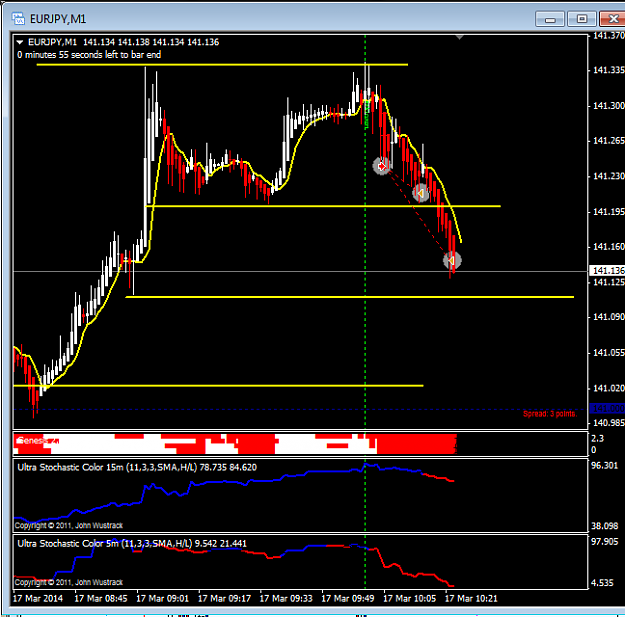
Task: Click the 38.098 stochastic scale value
Action: [x=605, y=526]
